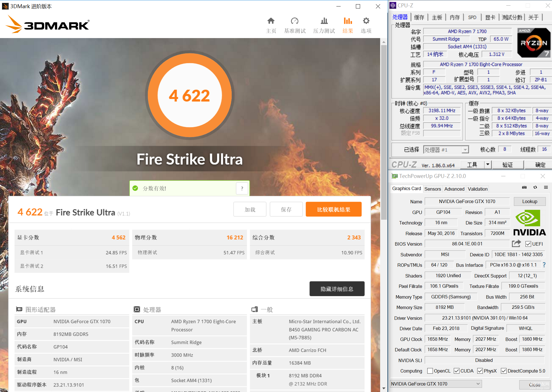Viewport: 552px width, 392px height.
Task: Click the Lookup button in GPU-Z
Action: coord(530,201)
